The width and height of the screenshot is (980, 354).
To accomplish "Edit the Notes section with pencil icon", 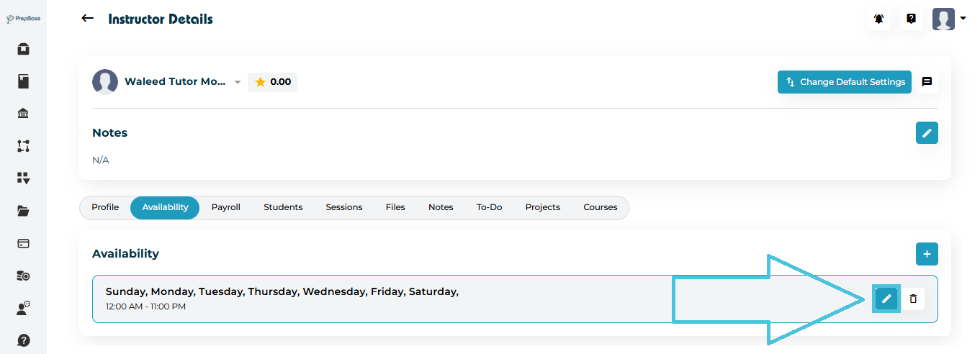I will click(x=927, y=133).
